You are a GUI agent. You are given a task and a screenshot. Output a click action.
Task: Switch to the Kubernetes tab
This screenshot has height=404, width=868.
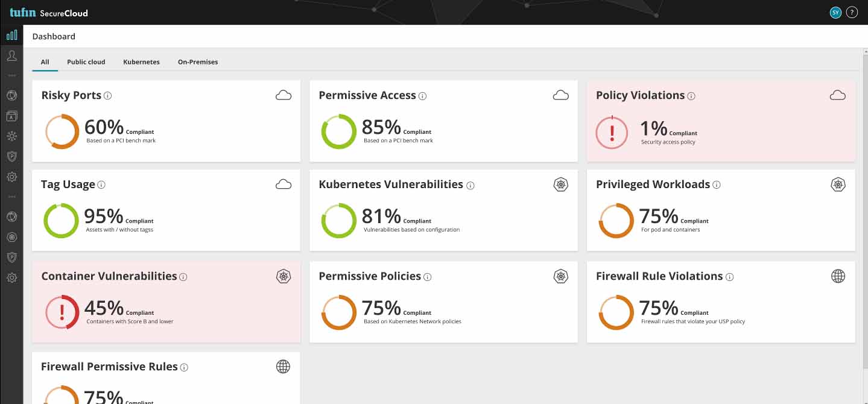[141, 62]
